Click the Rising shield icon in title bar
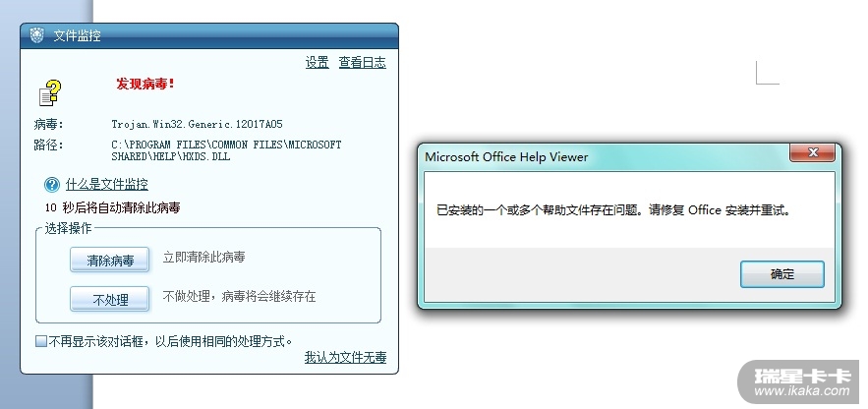Screen dimensions: 868x409 coord(36,36)
